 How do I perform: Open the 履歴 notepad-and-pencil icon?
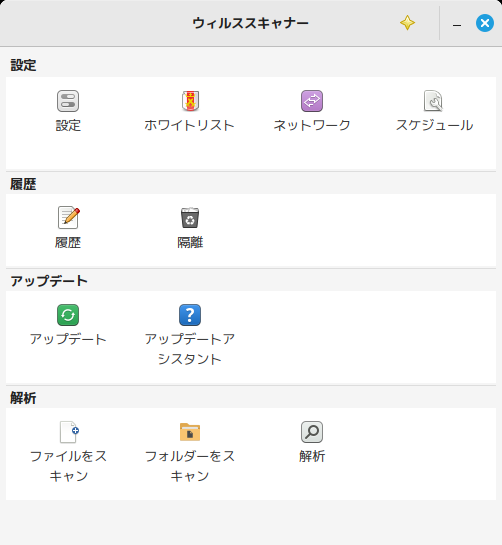[68, 217]
